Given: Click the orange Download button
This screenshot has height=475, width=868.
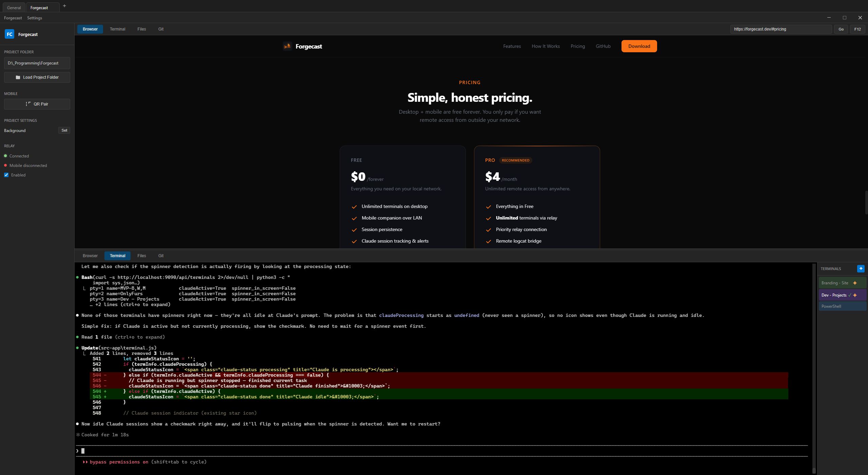Looking at the screenshot, I should coord(639,46).
